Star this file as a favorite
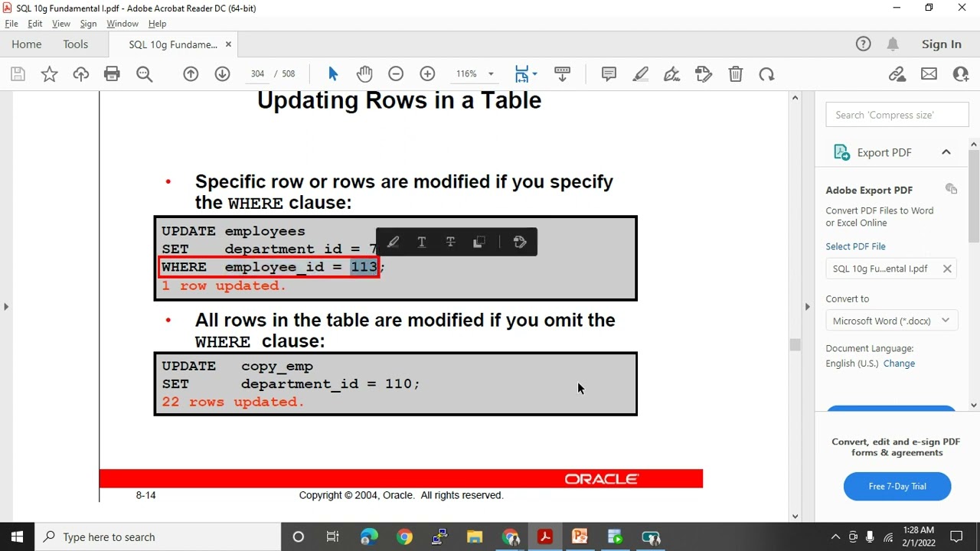This screenshot has height=551, width=980. 49,74
